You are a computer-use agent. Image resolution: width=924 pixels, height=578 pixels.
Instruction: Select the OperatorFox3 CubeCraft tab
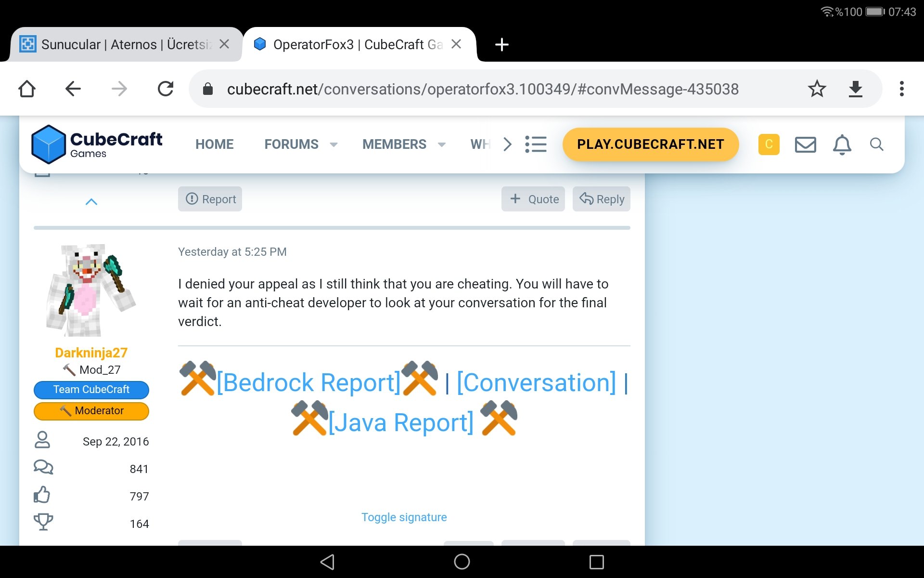click(x=359, y=44)
